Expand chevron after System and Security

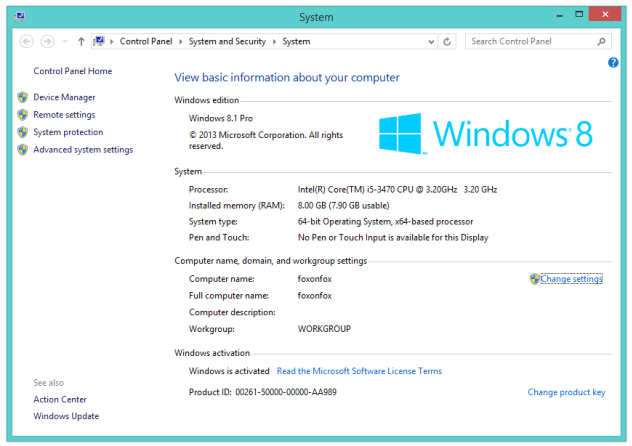pyautogui.click(x=274, y=41)
